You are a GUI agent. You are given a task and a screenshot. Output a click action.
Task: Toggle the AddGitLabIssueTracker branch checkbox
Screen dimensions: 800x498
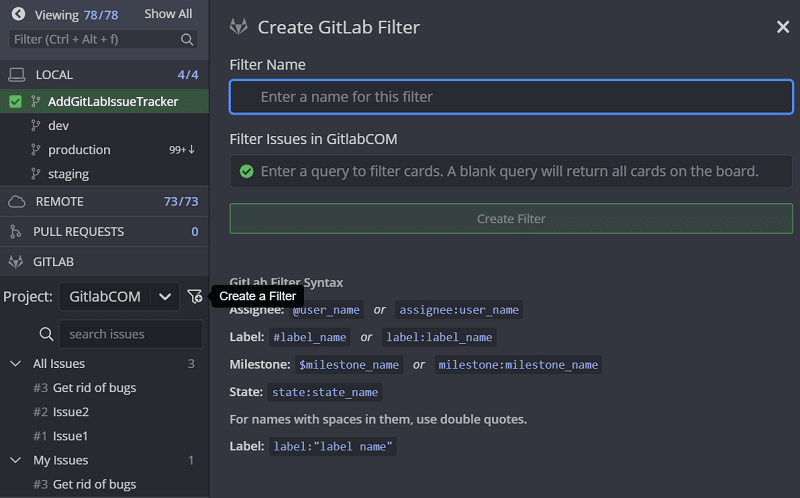[x=15, y=101]
